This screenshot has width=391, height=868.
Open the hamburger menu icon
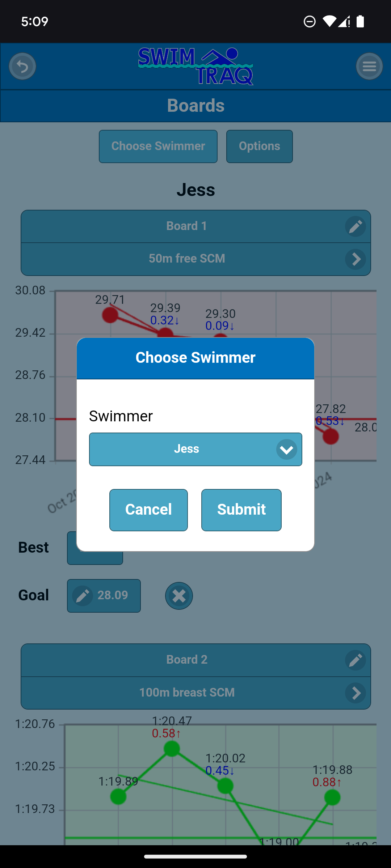click(369, 67)
